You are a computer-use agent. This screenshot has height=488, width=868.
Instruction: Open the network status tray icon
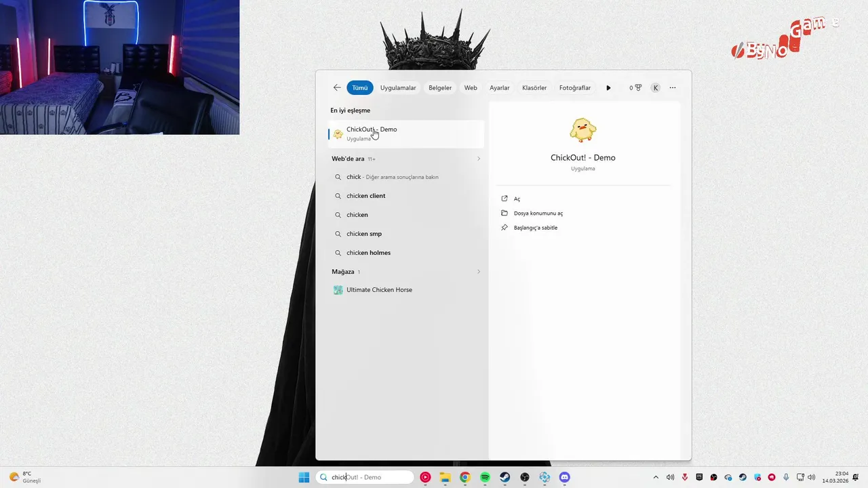800,477
